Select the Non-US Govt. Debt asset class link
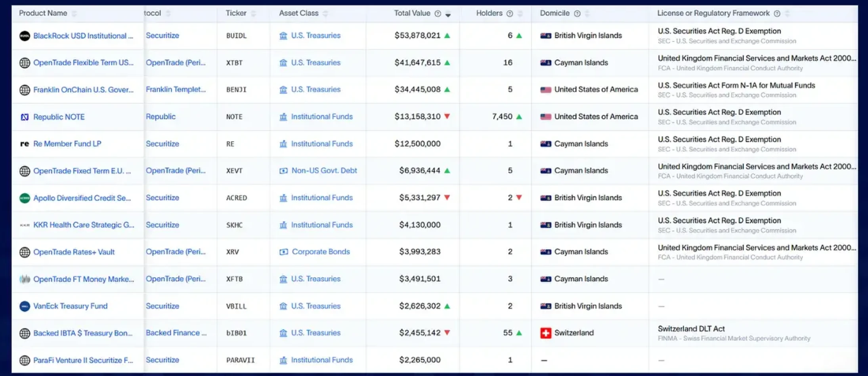Image resolution: width=868 pixels, height=376 pixels. (324, 171)
